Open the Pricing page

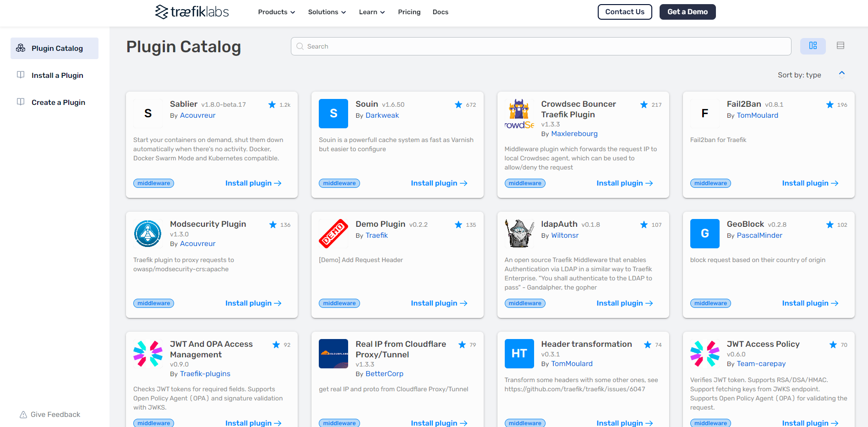(x=409, y=12)
